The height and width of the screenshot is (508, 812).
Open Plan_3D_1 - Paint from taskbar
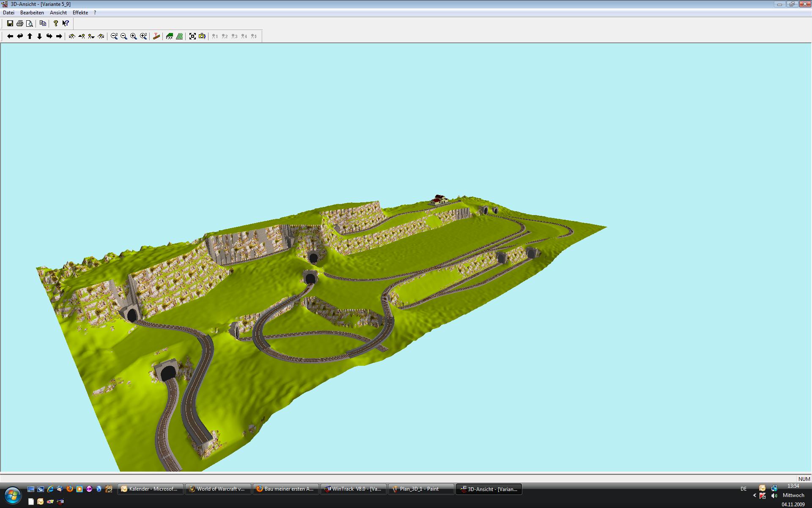pos(420,489)
